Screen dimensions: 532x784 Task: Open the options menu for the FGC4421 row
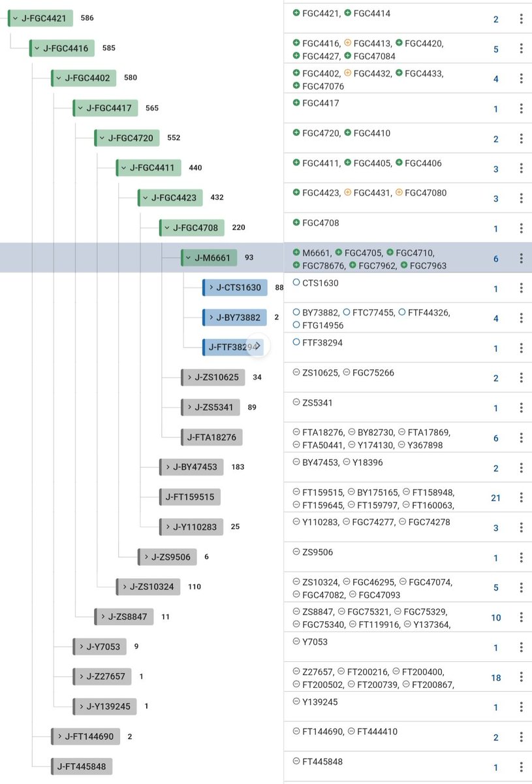point(521,19)
